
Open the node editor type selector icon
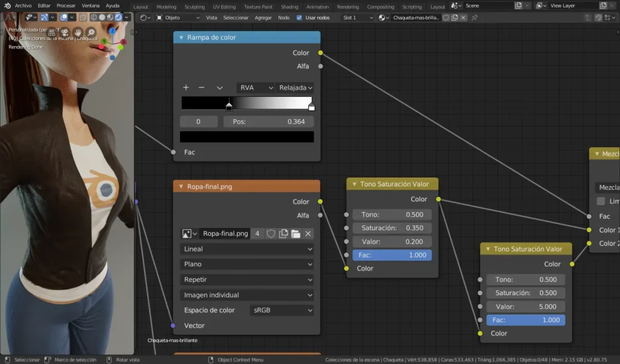(145, 18)
